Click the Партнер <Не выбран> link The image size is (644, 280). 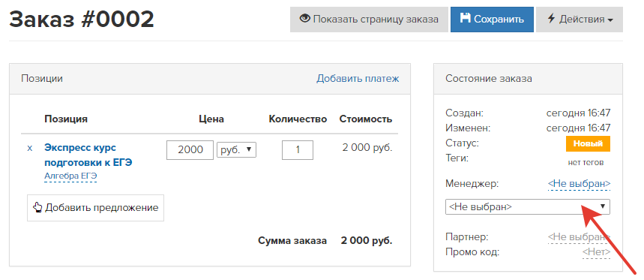(x=579, y=237)
